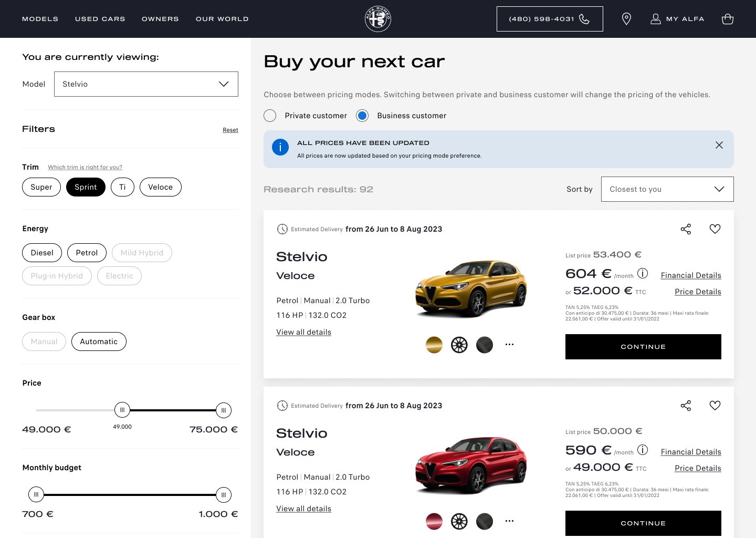Click the blue info icon in notification
Viewport: 756px width, 538px height.
[280, 147]
